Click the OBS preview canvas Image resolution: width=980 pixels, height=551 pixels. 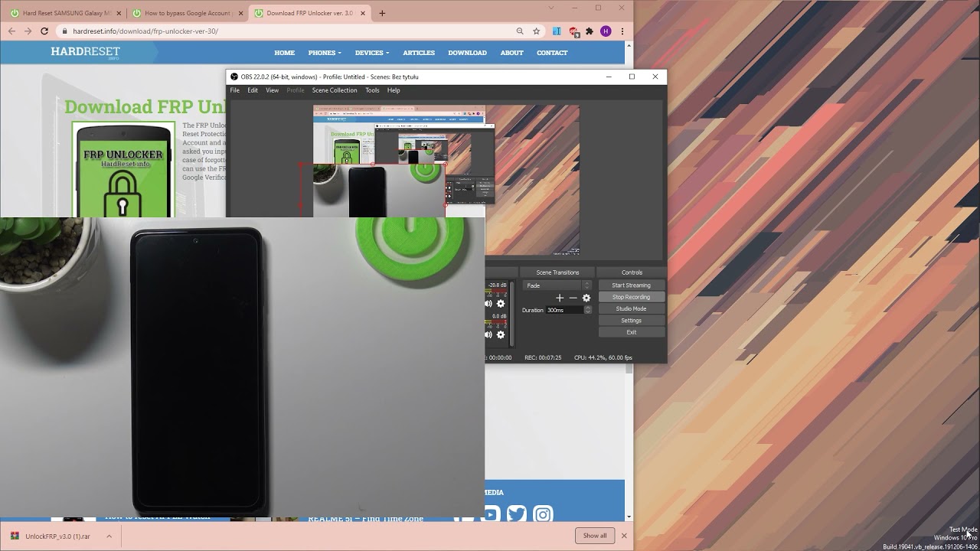click(446, 180)
